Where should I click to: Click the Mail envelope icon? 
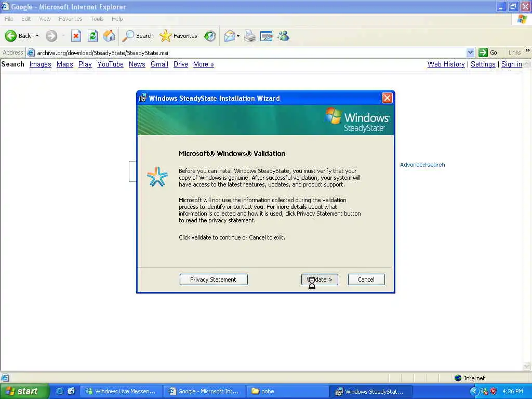point(230,36)
